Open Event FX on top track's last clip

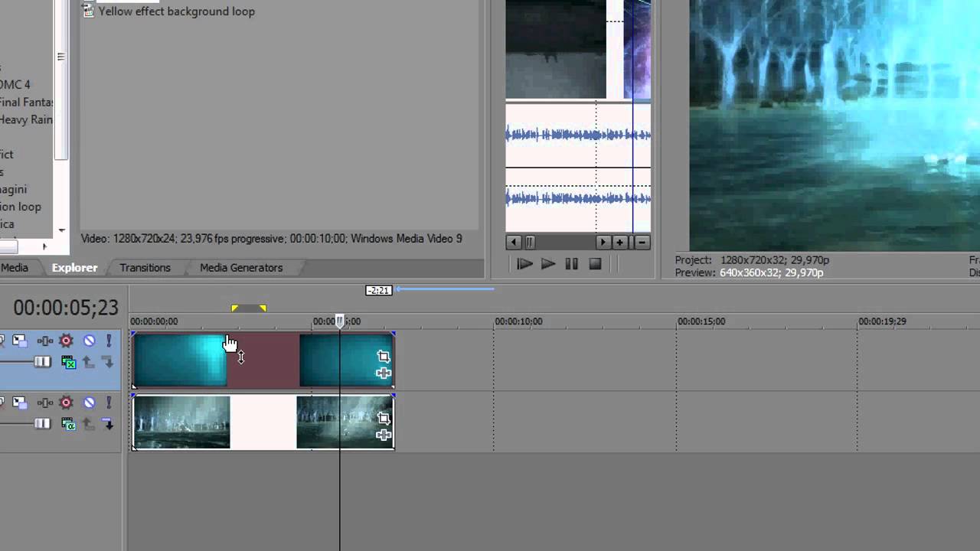click(x=384, y=373)
